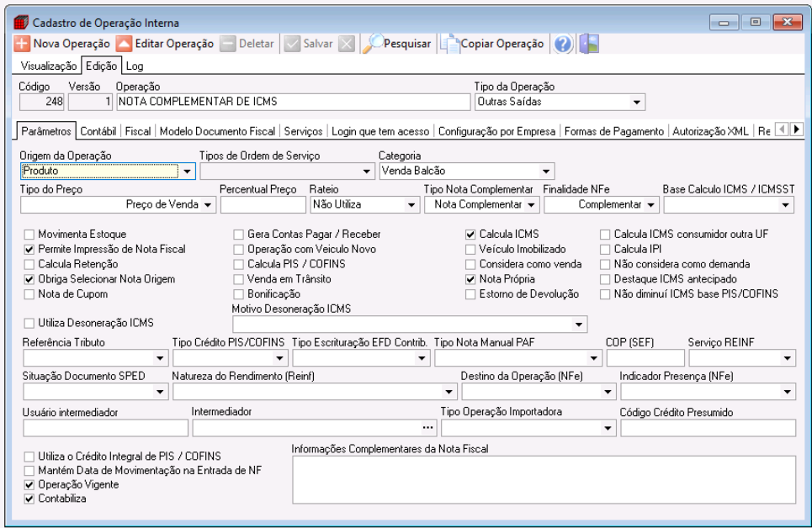
Task: Click Salvar button label
Action: pyautogui.click(x=318, y=44)
